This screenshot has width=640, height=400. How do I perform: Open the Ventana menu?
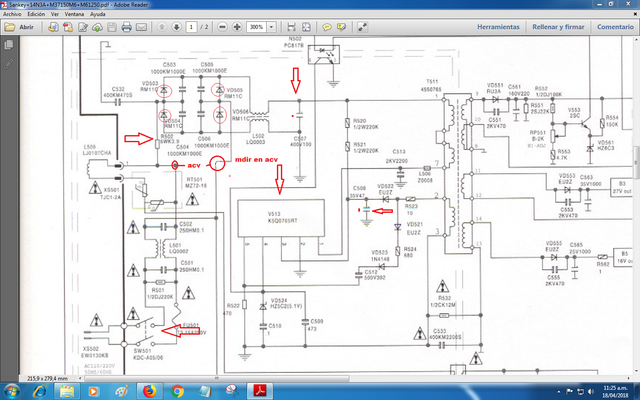(74, 14)
